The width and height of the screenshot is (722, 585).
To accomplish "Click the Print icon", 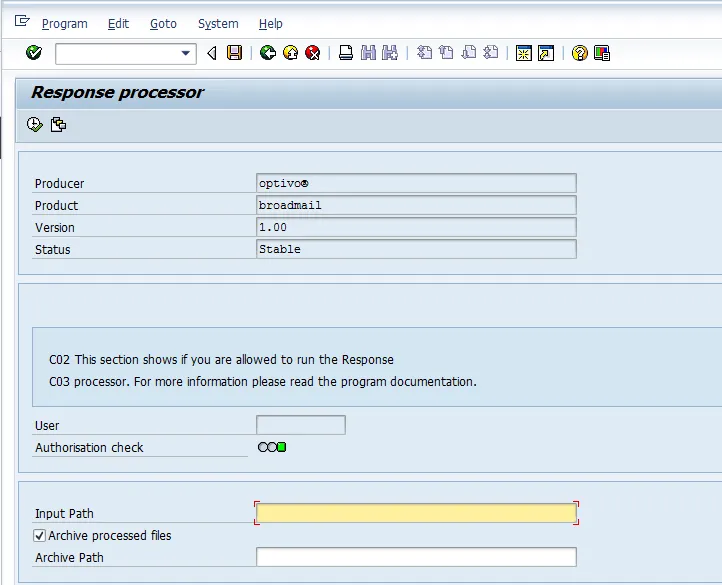I will tap(346, 53).
